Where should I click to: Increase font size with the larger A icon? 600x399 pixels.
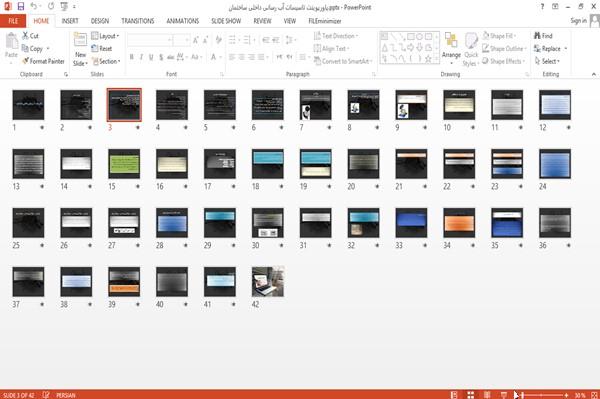196,40
